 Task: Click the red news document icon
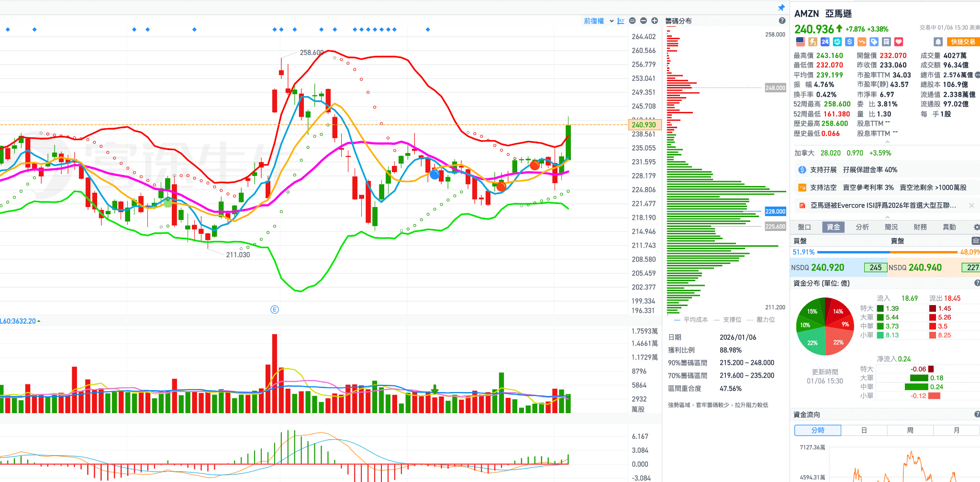click(802, 205)
